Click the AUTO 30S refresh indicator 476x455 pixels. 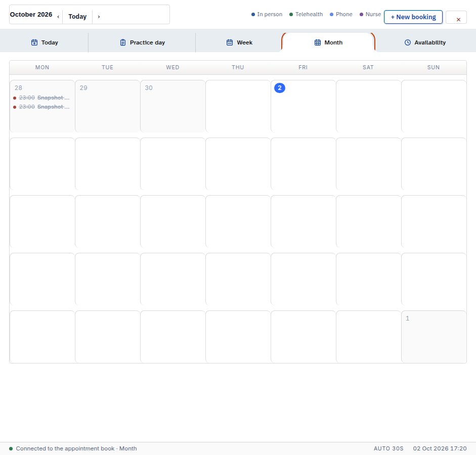point(388,448)
